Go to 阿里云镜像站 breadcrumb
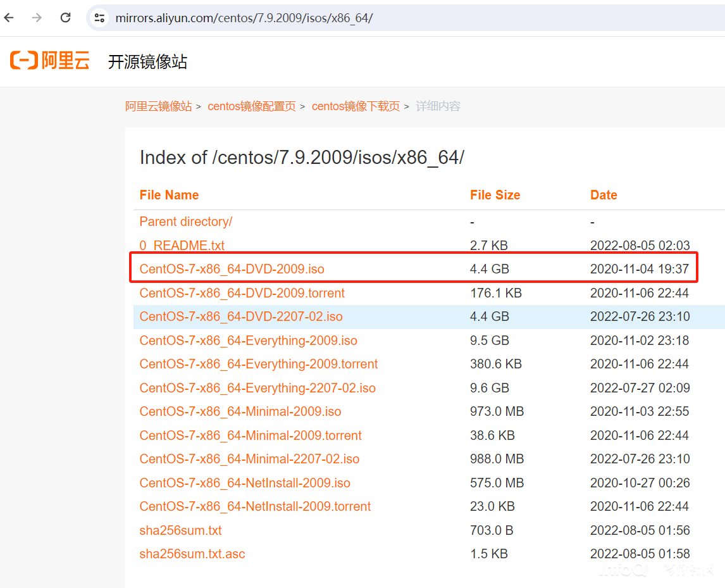The width and height of the screenshot is (725, 588). click(159, 106)
